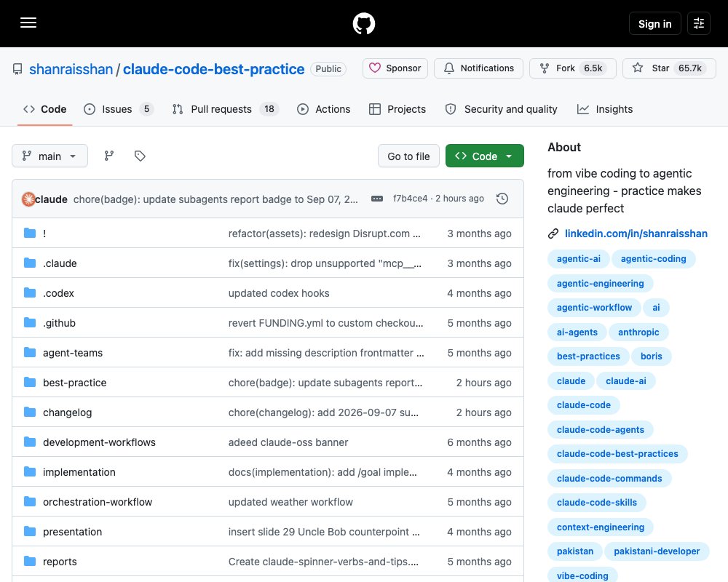Viewport: 728px width, 582px height.
Task: Star the repository
Action: coord(669,68)
